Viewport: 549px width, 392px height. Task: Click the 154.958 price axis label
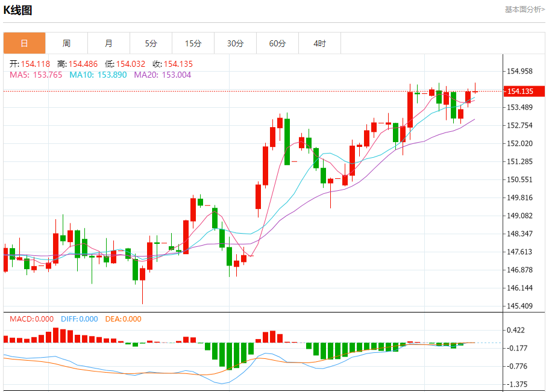(x=519, y=71)
